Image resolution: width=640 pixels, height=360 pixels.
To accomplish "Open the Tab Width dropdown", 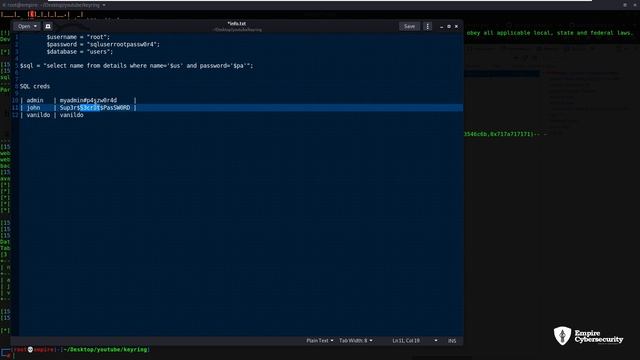I will (x=356, y=340).
